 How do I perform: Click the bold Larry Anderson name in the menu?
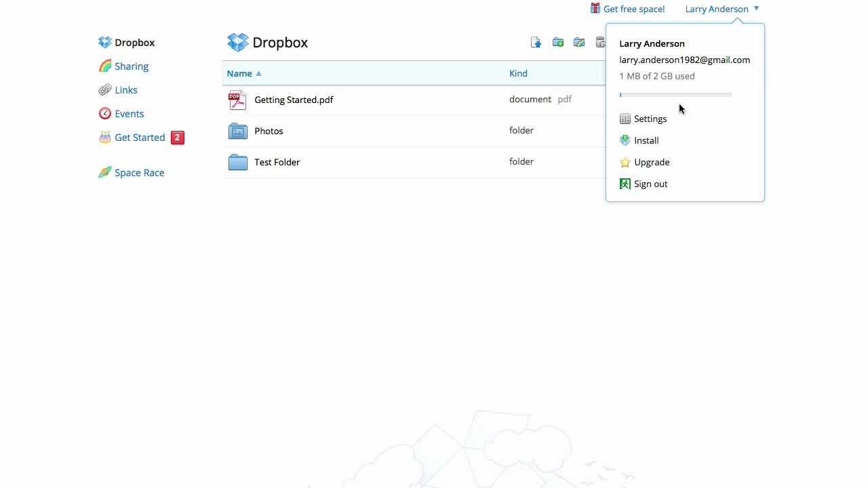tap(652, 43)
